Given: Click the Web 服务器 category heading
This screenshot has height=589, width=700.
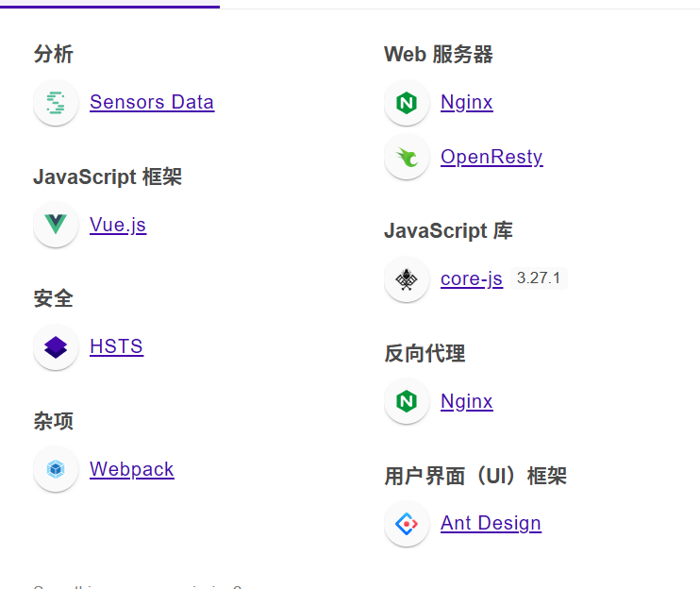Looking at the screenshot, I should click(439, 55).
